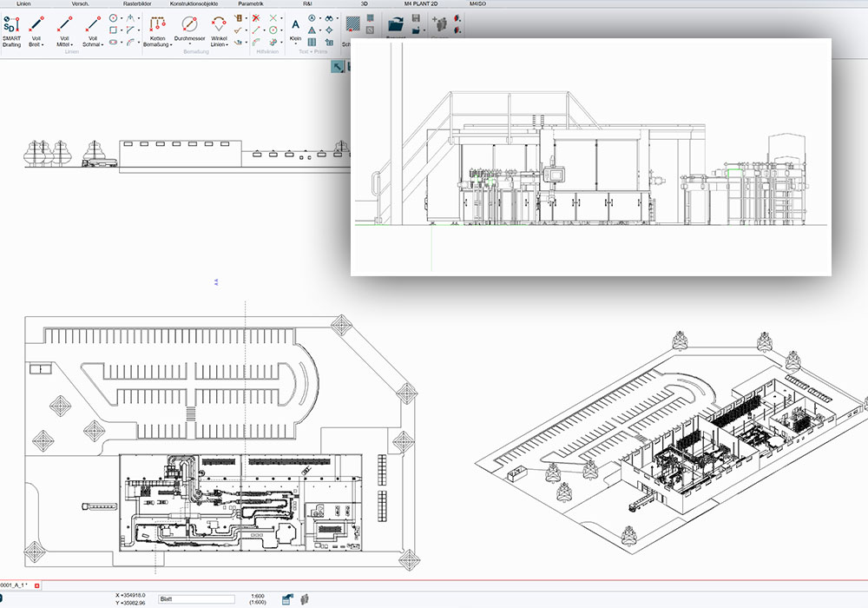Select the green helper circle tool

[273, 30]
